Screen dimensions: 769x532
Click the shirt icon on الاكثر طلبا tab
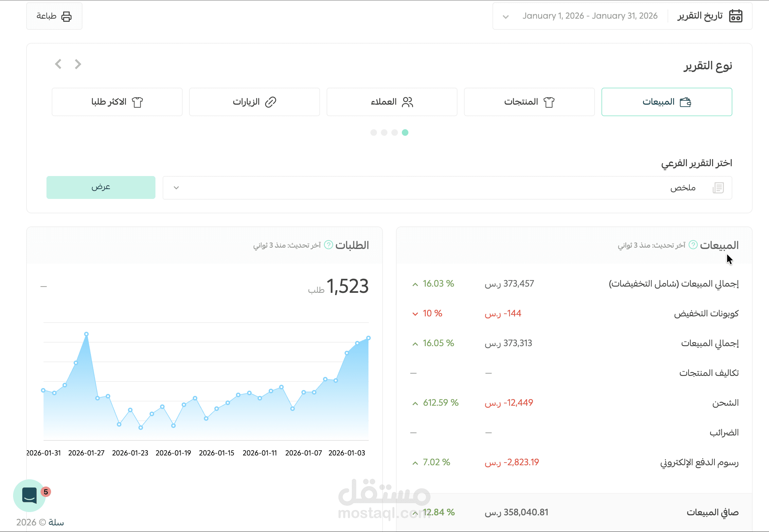(x=137, y=102)
